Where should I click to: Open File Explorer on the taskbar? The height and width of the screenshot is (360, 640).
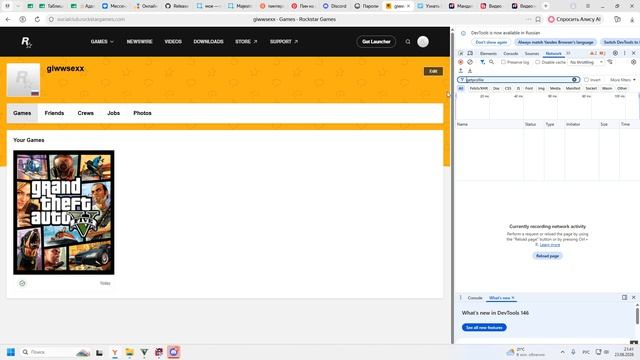(129, 352)
